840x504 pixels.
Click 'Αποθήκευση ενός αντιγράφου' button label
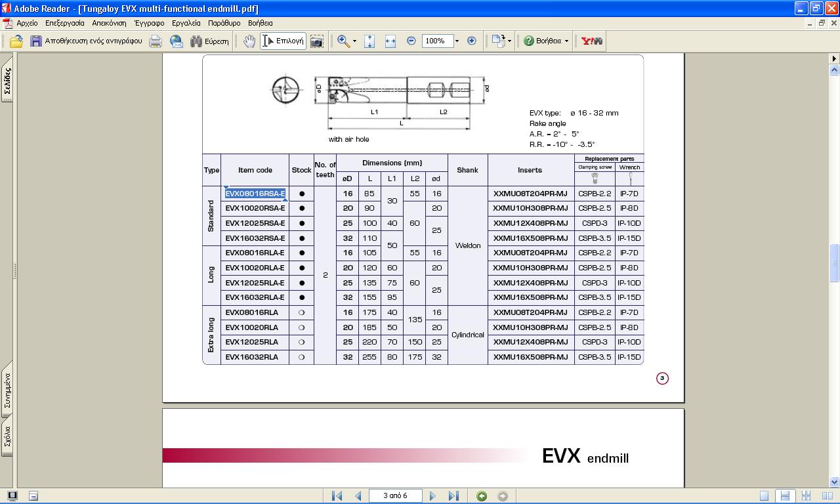point(93,41)
